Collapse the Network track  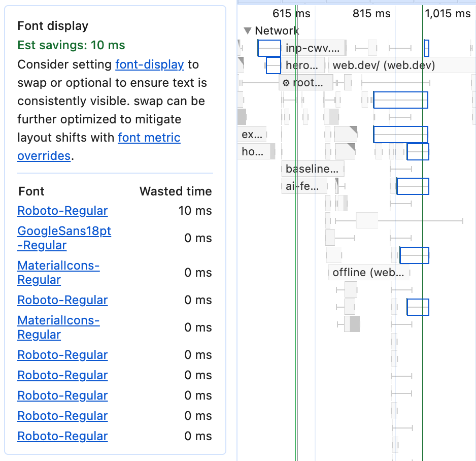248,30
